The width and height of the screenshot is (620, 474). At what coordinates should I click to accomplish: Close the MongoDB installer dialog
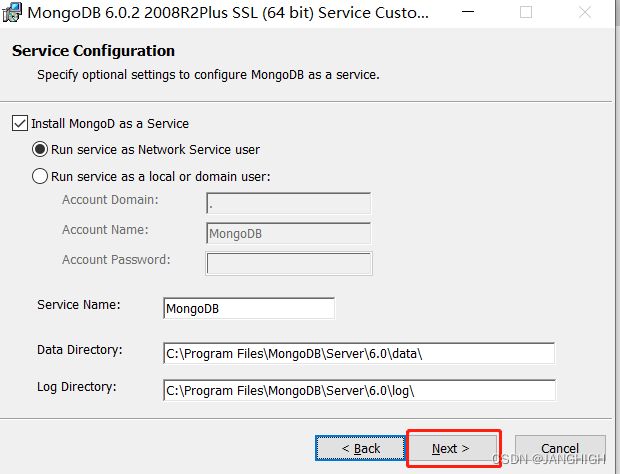point(584,12)
